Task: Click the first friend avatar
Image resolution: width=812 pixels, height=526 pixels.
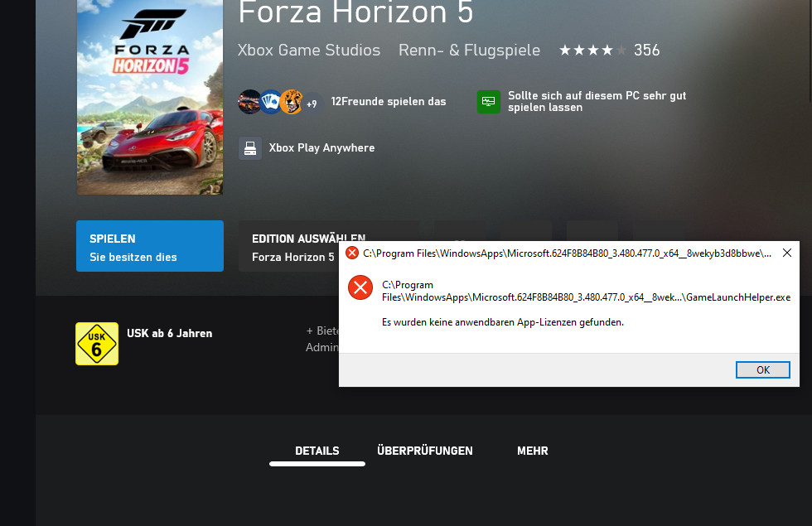Action: click(249, 101)
